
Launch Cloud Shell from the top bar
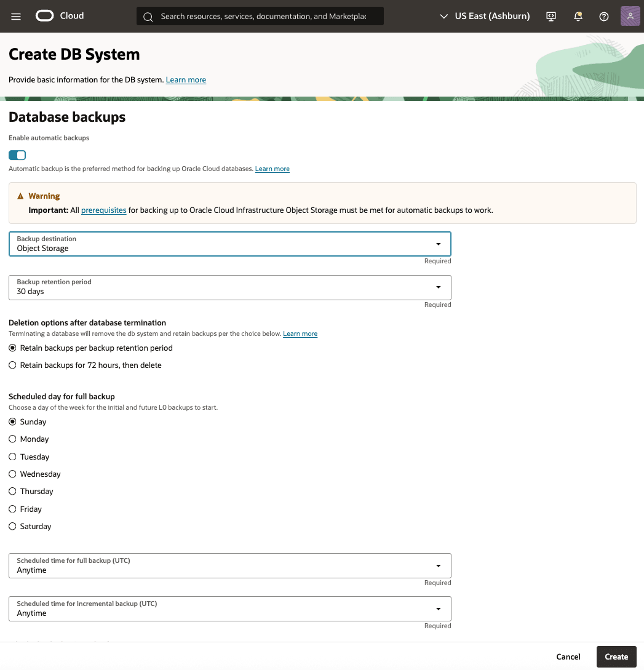click(551, 16)
